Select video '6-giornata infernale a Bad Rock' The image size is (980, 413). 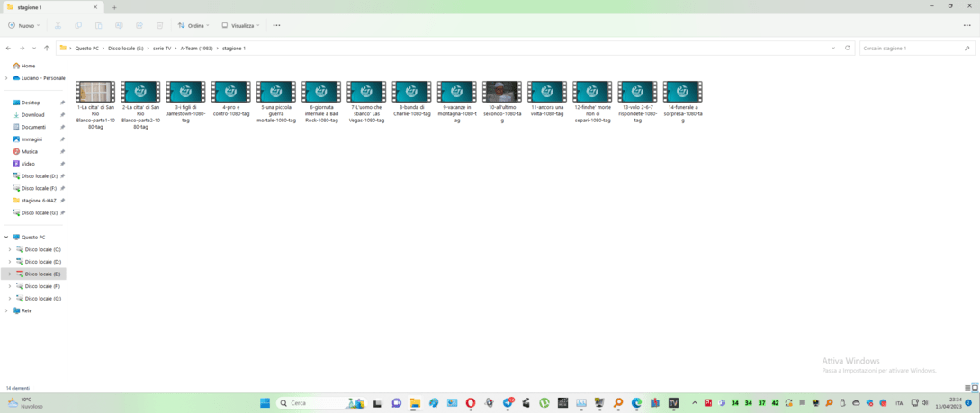(321, 102)
